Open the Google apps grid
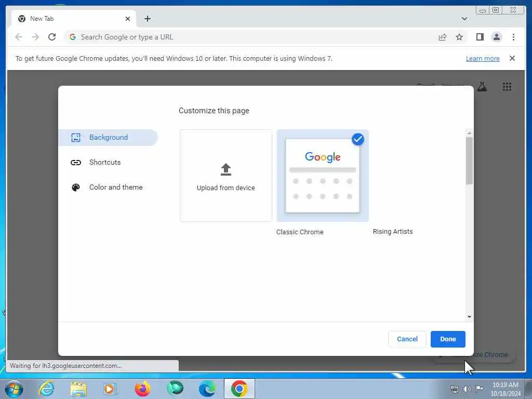 (x=507, y=87)
